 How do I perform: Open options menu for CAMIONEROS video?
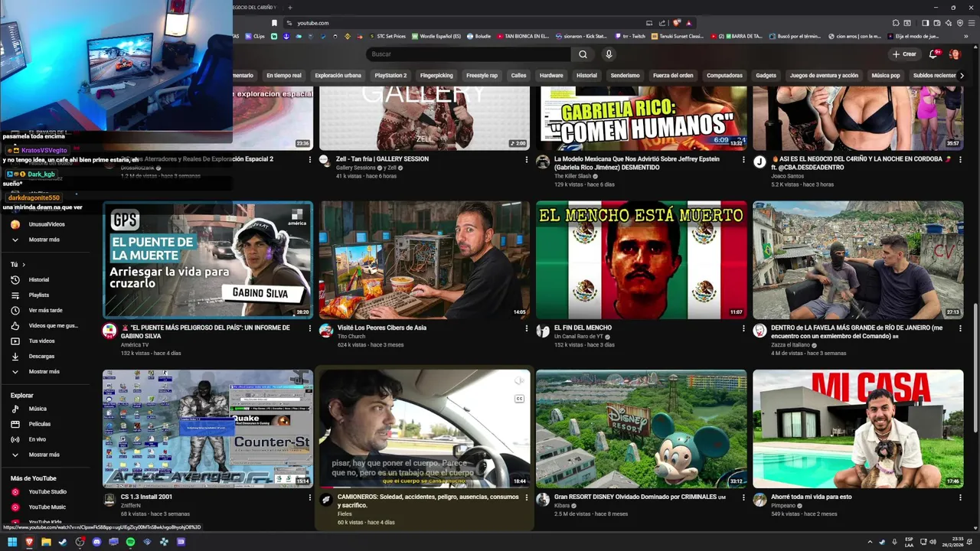(x=527, y=497)
